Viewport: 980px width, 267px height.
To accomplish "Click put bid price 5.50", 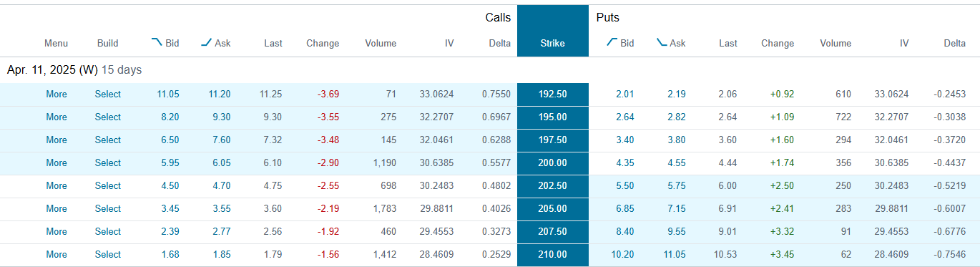I will 625,185.
